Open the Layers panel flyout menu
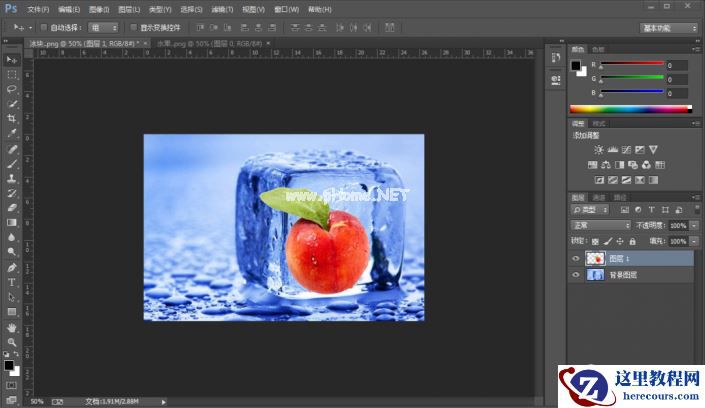 tap(696, 197)
